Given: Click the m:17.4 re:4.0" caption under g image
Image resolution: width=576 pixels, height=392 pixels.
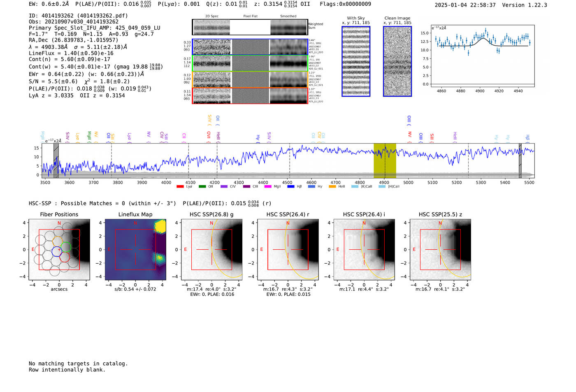Looking at the screenshot, I should [212, 289].
